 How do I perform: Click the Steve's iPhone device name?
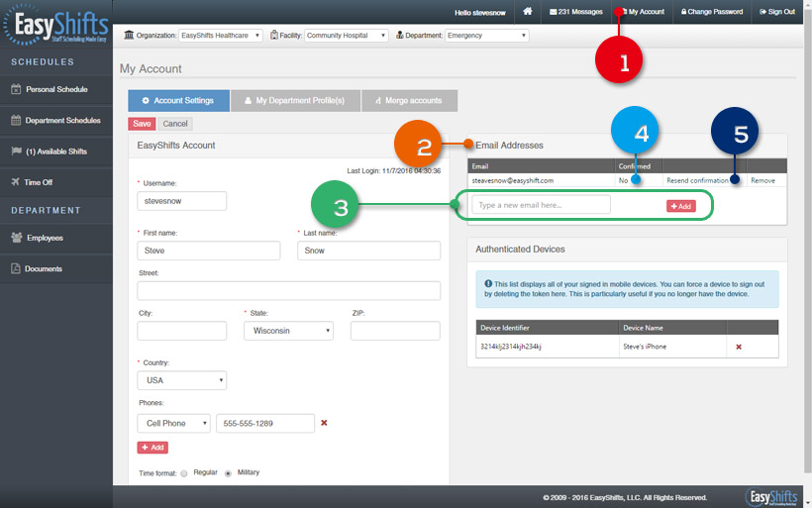click(645, 347)
